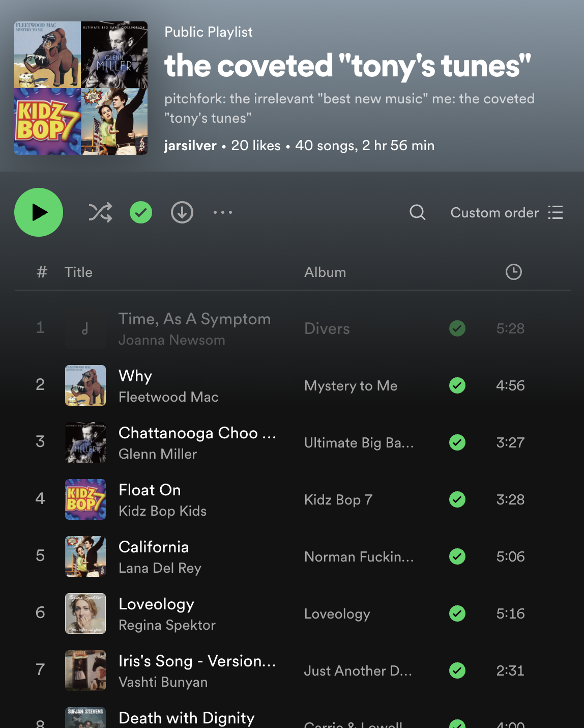The height and width of the screenshot is (728, 584).
Task: Click Kidz Bop 7 thumbnail in row 4
Action: pos(85,499)
